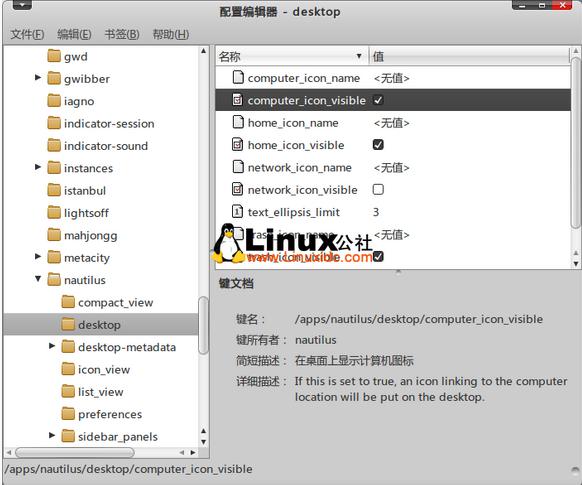Select the gwibber folder icon
The height and width of the screenshot is (485, 582).
pos(54,78)
